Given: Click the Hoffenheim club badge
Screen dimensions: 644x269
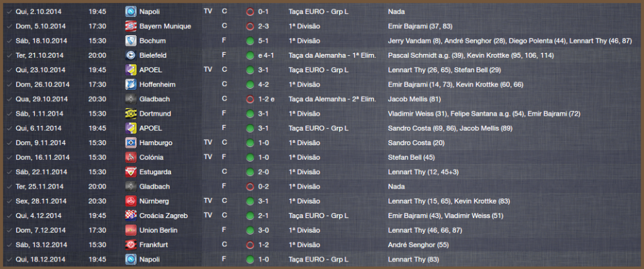Looking at the screenshot, I should [x=130, y=84].
